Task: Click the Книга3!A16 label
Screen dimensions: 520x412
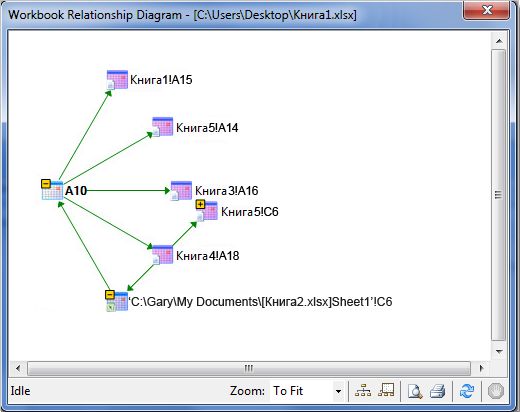Action: click(227, 191)
